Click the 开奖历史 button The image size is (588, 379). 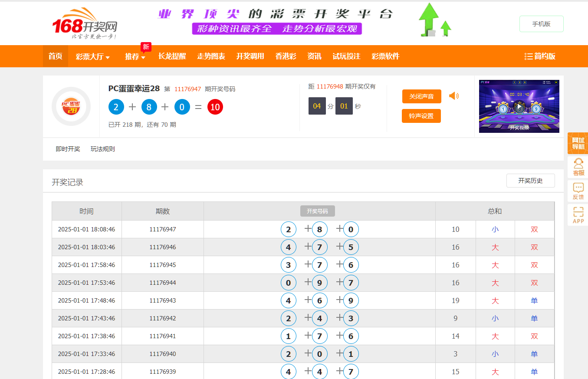click(x=530, y=181)
